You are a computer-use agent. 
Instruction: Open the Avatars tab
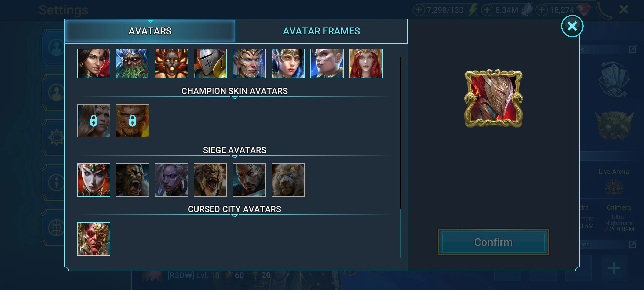(150, 31)
